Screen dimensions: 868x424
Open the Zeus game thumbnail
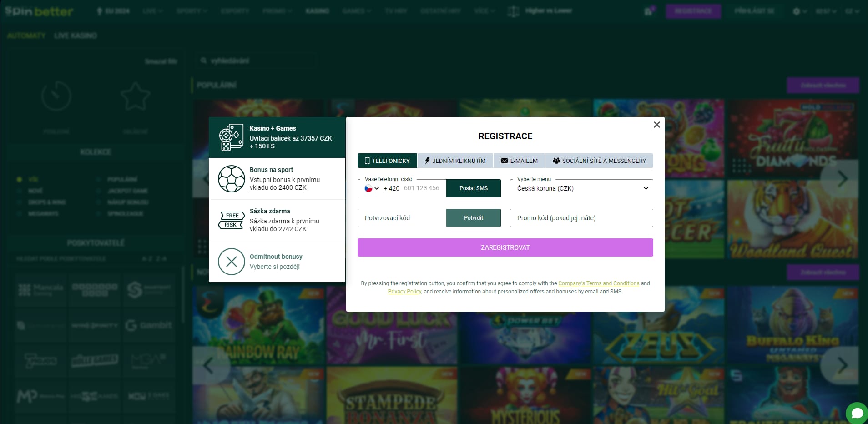[658, 325]
